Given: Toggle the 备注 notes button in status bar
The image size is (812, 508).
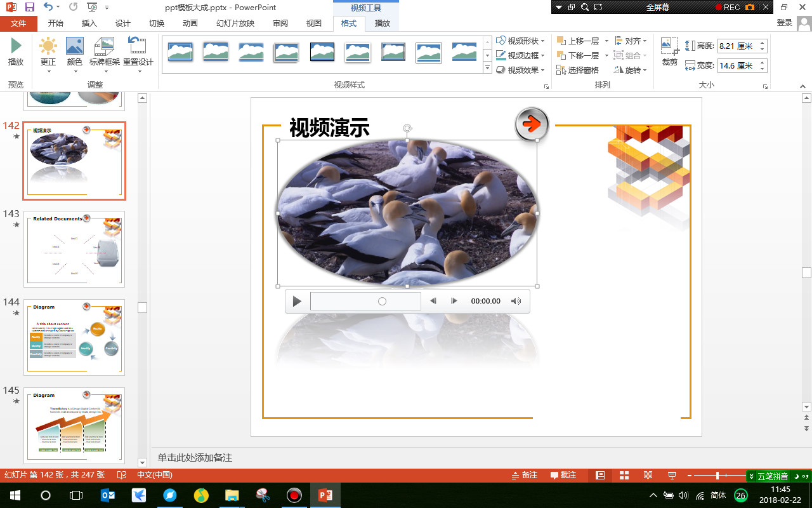Looking at the screenshot, I should 524,475.
